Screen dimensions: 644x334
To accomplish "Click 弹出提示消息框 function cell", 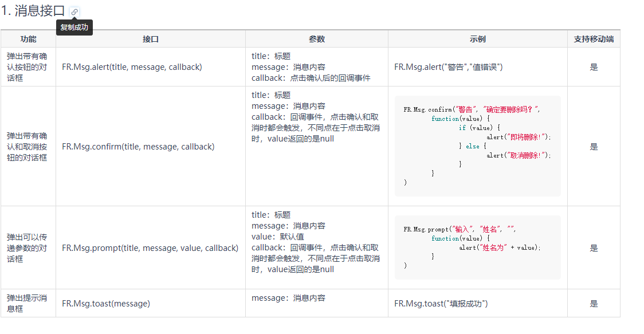I will pos(27,303).
